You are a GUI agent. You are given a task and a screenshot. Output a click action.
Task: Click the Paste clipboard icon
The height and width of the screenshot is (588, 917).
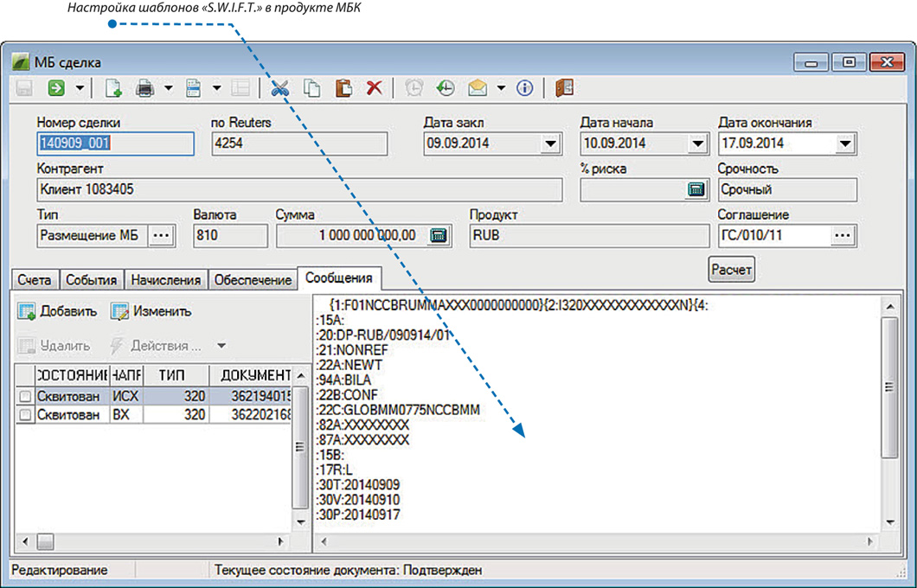[343, 88]
